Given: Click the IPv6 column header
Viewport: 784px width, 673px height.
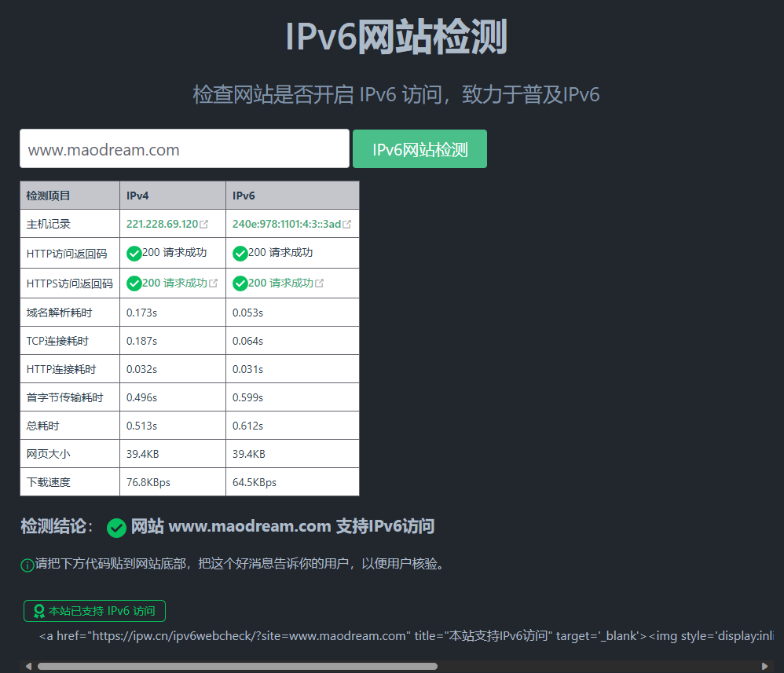Looking at the screenshot, I should point(292,196).
